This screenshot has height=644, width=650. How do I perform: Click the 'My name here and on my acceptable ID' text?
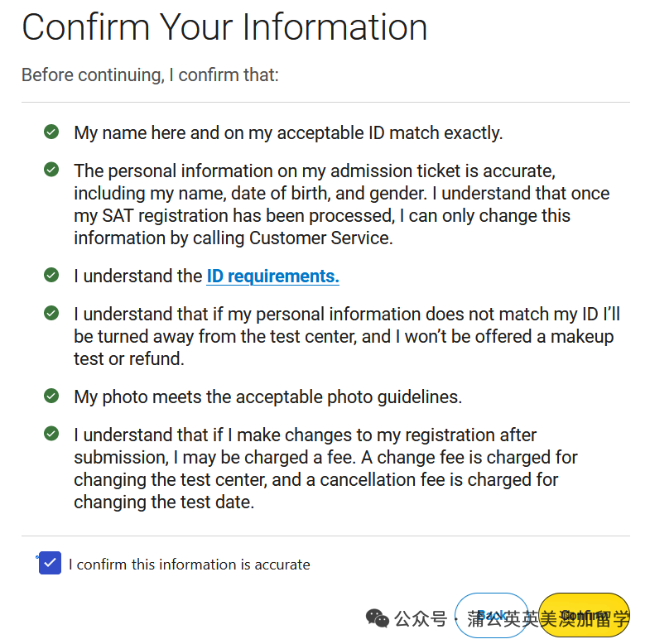click(x=288, y=133)
